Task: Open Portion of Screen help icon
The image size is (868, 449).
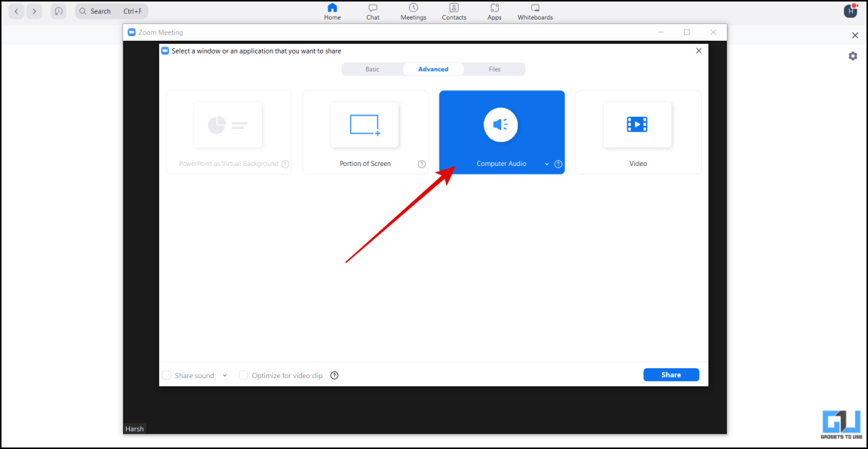Action: click(422, 164)
